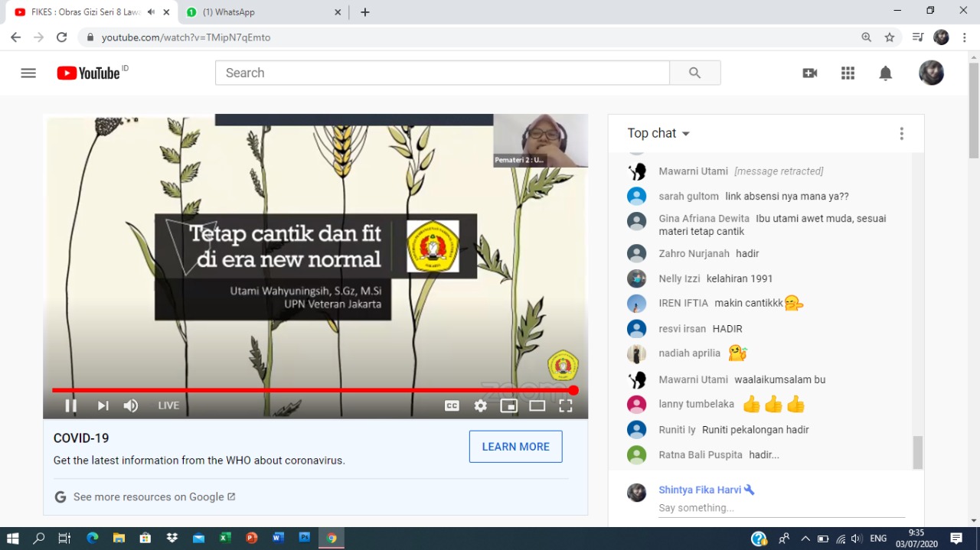Open YouTube apps grid

point(848,73)
